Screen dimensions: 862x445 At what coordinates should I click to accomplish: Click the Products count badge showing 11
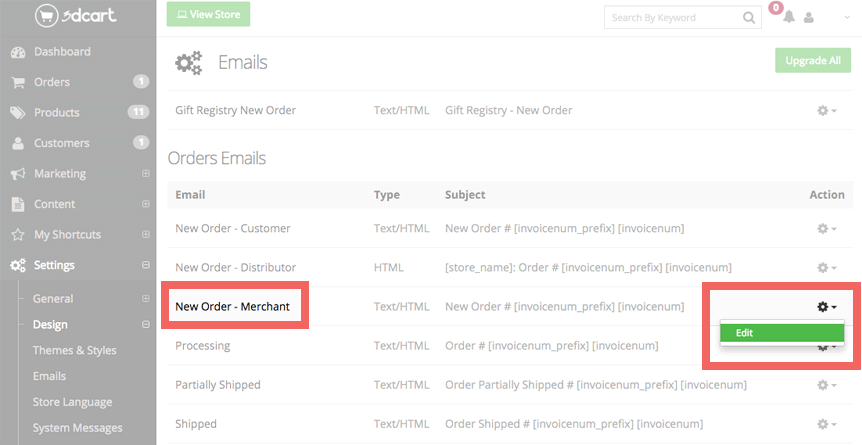(x=138, y=112)
